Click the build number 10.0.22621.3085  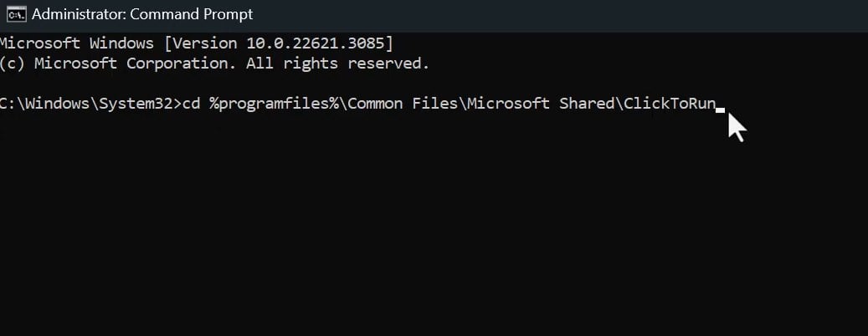click(318, 42)
